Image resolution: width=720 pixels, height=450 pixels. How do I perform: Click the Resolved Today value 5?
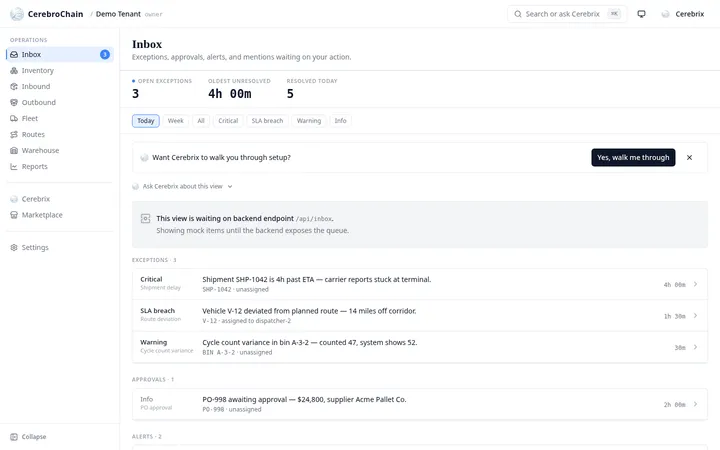(x=290, y=94)
